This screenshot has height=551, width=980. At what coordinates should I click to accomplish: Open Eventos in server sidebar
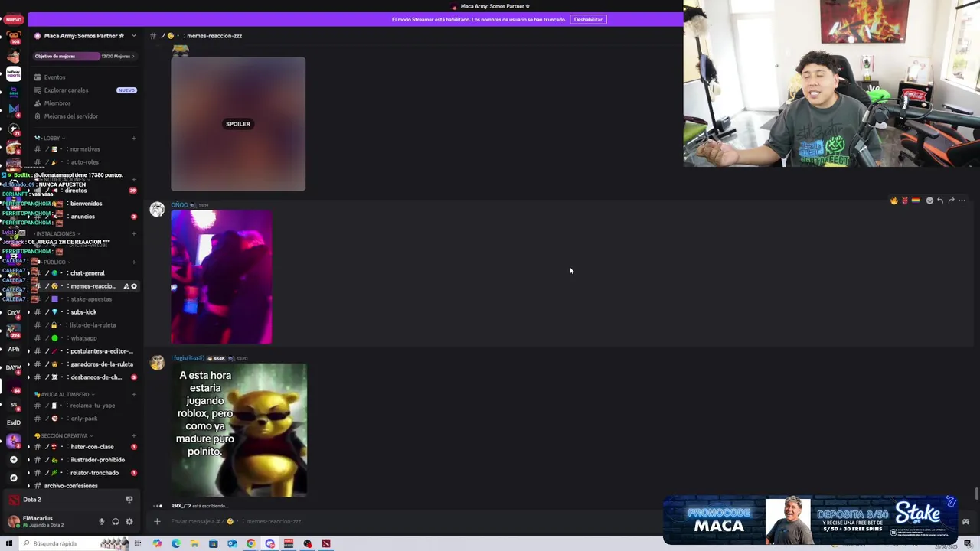[x=54, y=77]
